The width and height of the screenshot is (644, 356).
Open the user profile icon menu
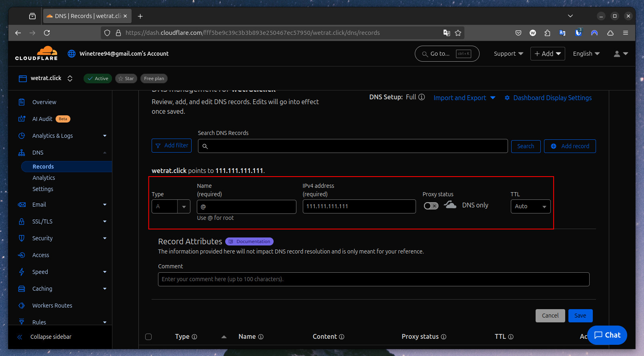click(x=621, y=54)
